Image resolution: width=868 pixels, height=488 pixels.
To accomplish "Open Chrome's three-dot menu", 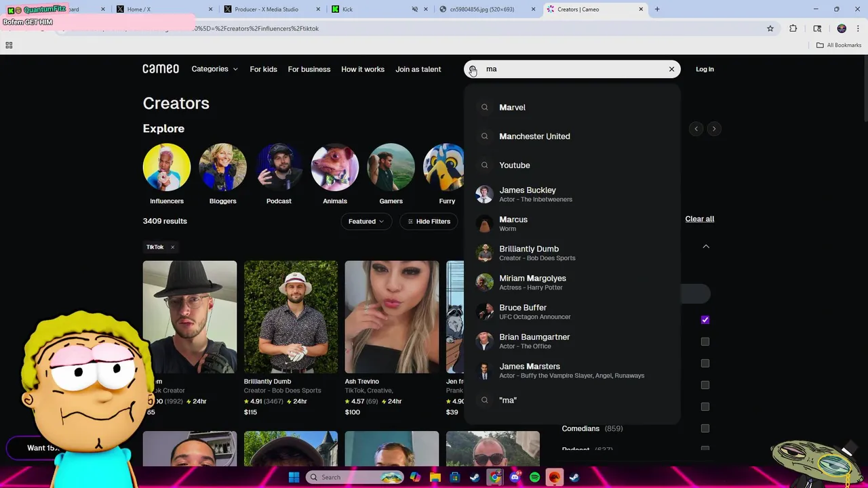I will click(x=859, y=28).
